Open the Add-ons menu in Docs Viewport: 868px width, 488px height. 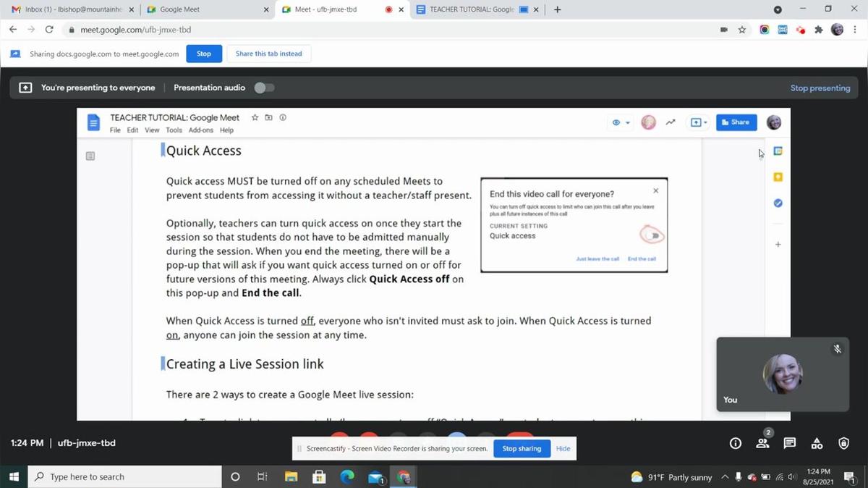point(201,130)
